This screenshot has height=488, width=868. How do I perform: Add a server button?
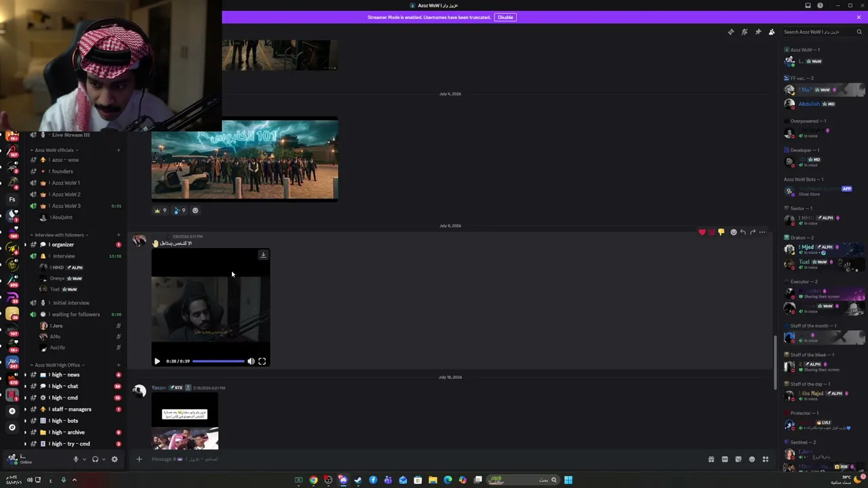click(12, 411)
